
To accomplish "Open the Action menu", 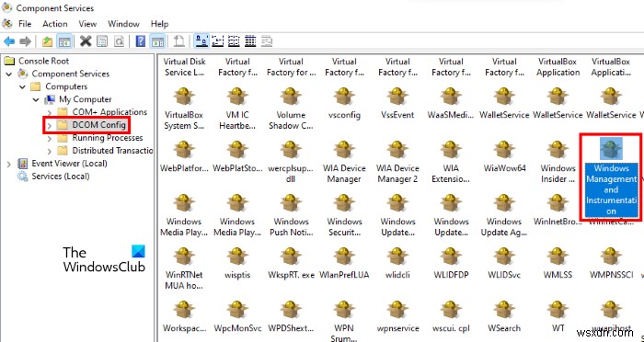I will 54,24.
